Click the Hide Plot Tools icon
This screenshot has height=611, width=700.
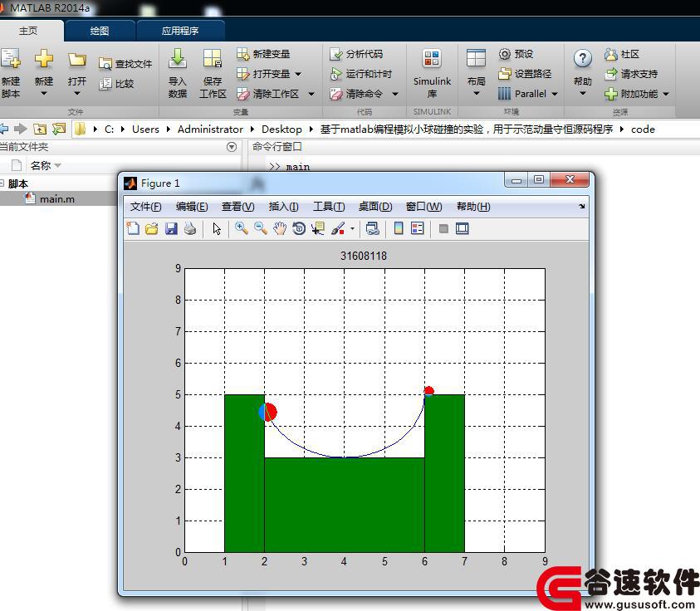coord(443,229)
